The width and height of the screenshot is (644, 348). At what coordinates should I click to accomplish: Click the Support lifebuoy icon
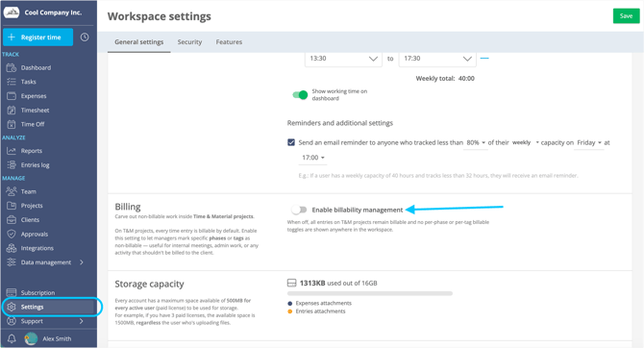tap(12, 321)
